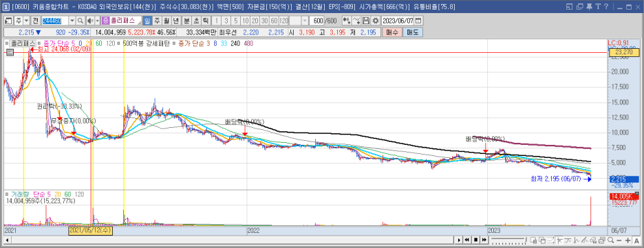
Task: Open the 주 market type dropdown arrow
Action: 27,21
